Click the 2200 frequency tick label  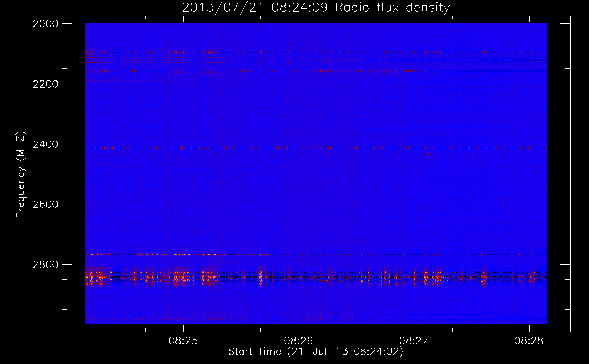coord(46,84)
